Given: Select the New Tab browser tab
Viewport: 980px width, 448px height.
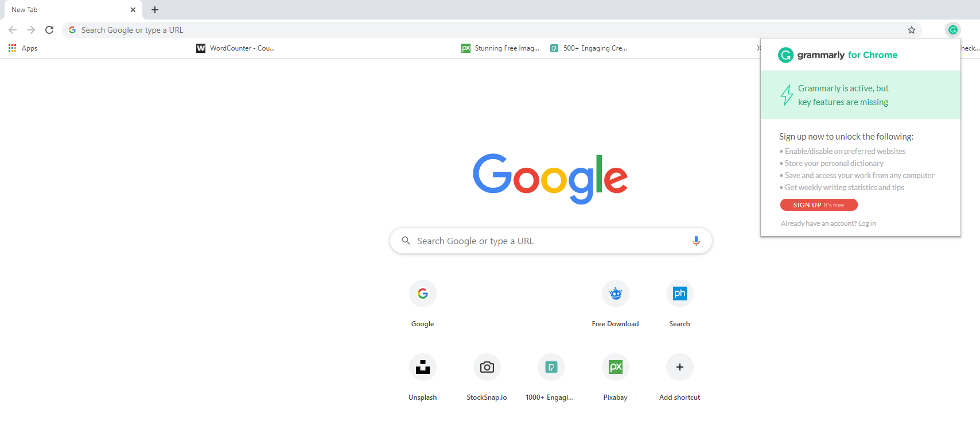Looking at the screenshot, I should click(x=73, y=10).
